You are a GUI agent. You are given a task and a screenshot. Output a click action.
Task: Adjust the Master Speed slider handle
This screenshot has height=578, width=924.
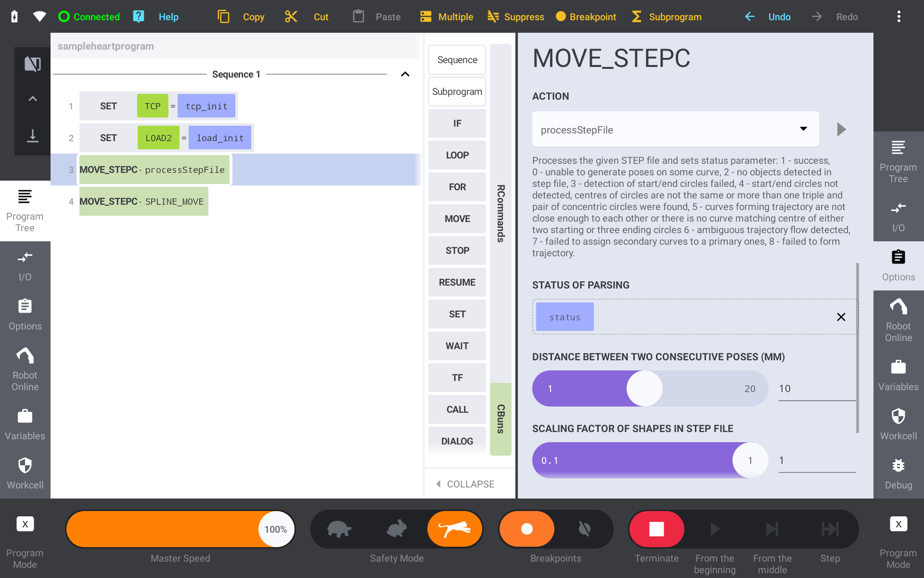276,529
